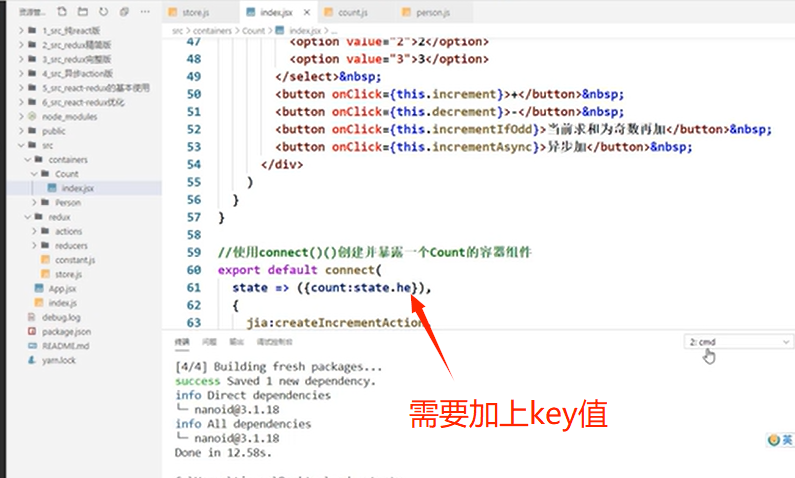Click line number 52 in the gutter
Screen dimensions: 795x478
point(194,129)
